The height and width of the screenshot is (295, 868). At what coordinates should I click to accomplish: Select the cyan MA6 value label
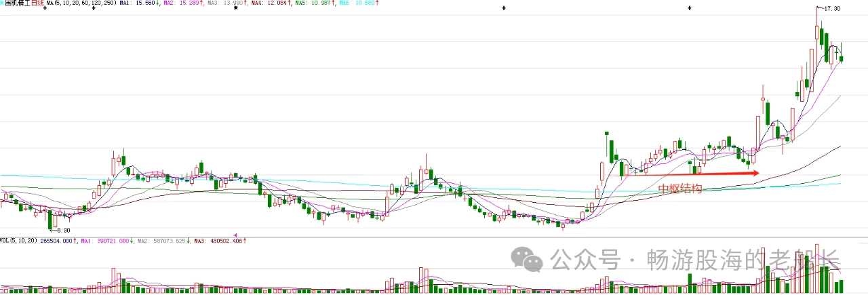pyautogui.click(x=359, y=3)
